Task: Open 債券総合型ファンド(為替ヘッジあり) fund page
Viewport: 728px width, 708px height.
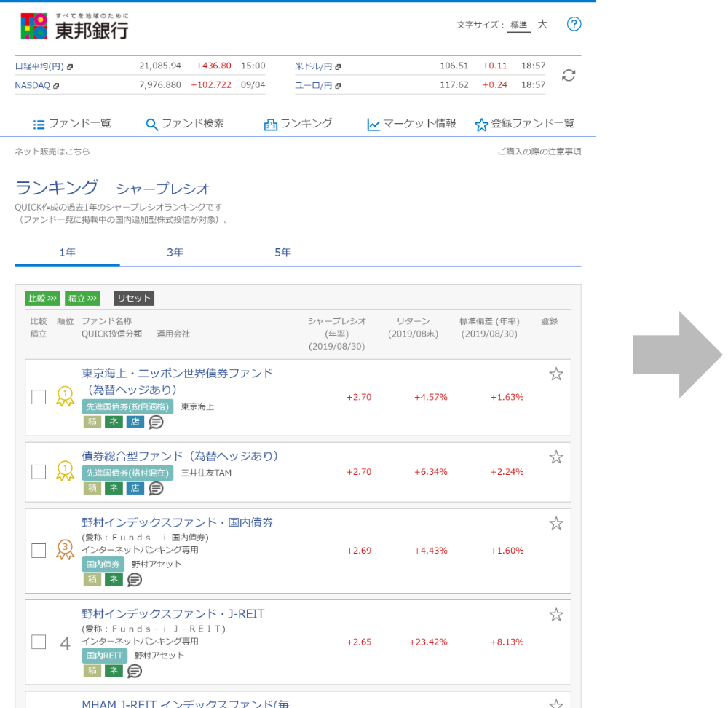Action: [180, 456]
